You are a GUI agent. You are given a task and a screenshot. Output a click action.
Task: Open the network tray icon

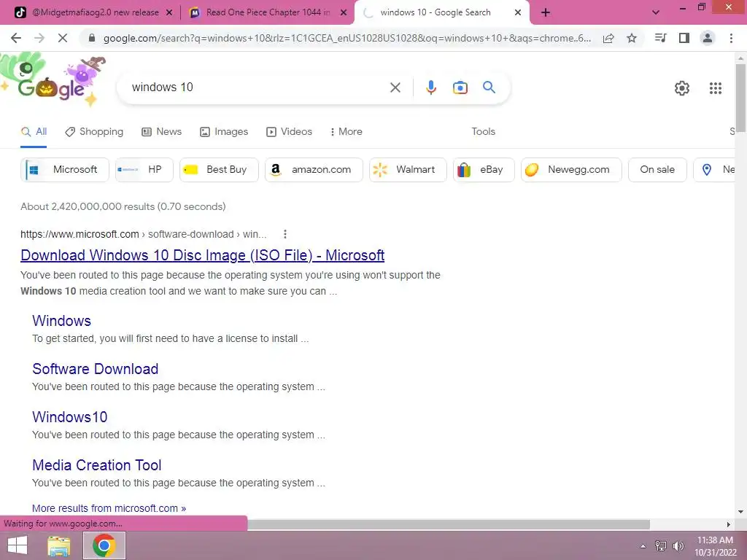tap(661, 546)
